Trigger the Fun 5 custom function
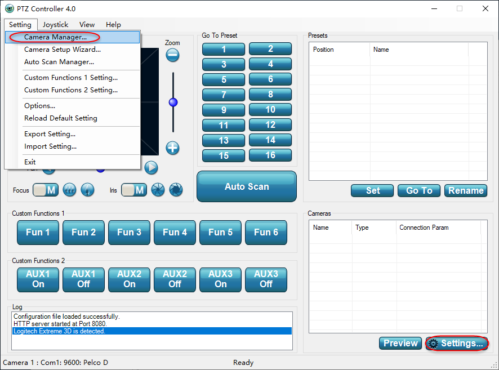This screenshot has width=499, height=370. pyautogui.click(x=221, y=232)
